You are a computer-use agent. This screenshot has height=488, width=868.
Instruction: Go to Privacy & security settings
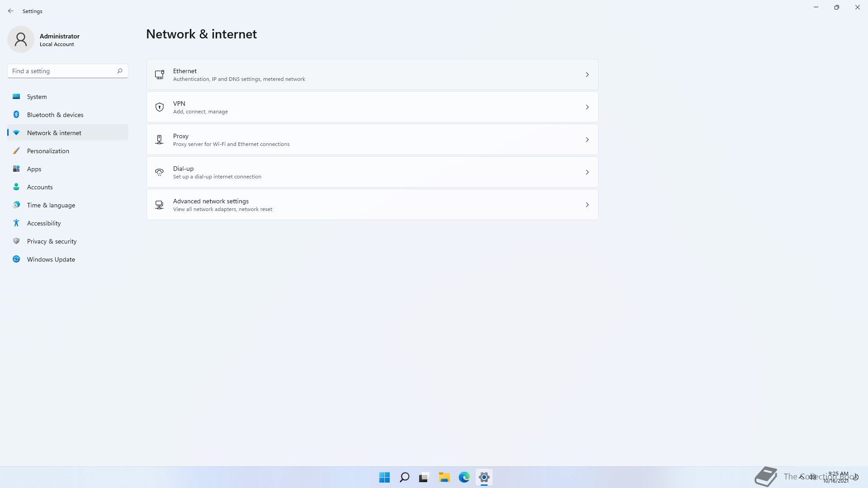[68, 241]
